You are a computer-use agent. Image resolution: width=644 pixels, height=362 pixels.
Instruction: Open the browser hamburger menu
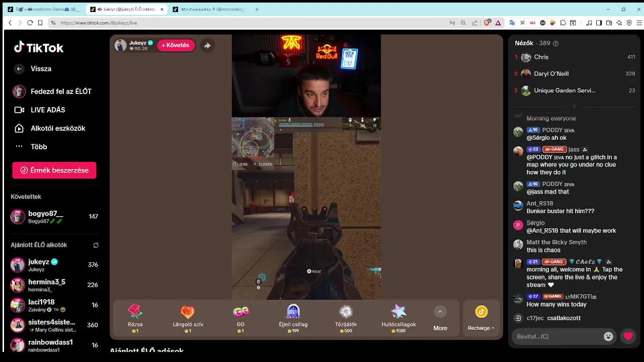[x=639, y=23]
